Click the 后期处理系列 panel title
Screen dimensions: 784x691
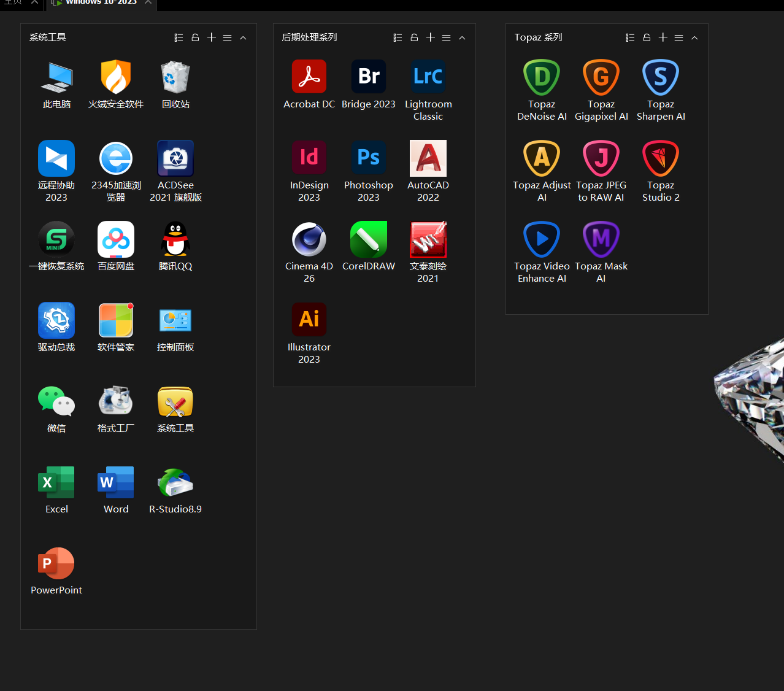309,37
